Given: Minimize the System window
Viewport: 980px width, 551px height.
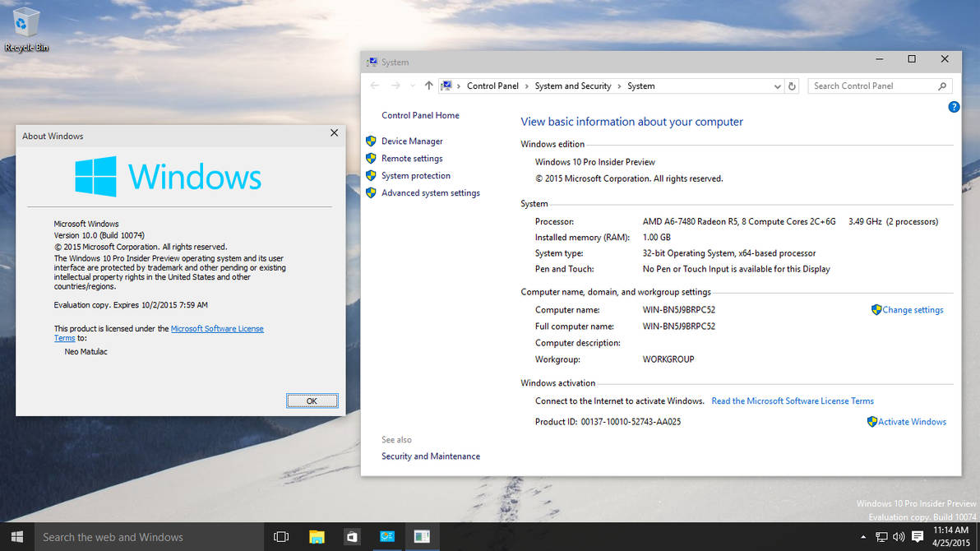Looking at the screenshot, I should (880, 59).
